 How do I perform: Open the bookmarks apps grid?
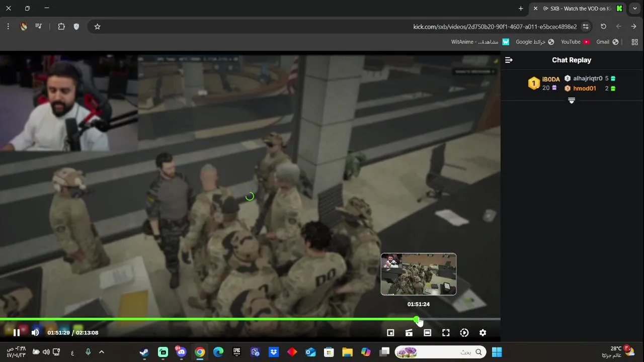click(634, 42)
